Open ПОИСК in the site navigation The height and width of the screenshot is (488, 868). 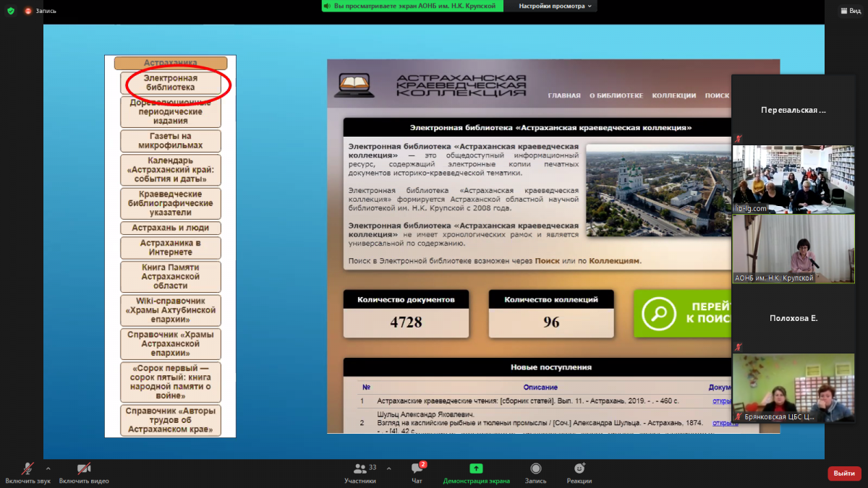717,95
